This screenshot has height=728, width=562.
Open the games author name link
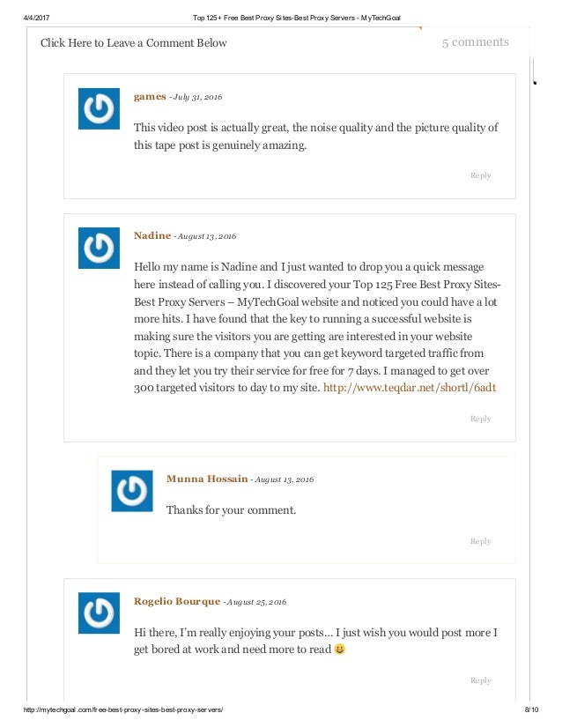[x=150, y=97]
